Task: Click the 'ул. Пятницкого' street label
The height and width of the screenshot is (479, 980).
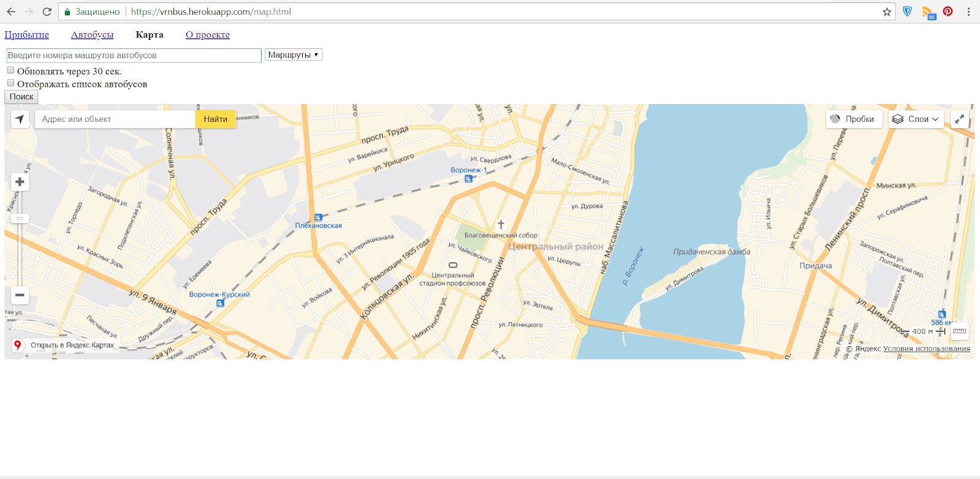Action: (520, 325)
